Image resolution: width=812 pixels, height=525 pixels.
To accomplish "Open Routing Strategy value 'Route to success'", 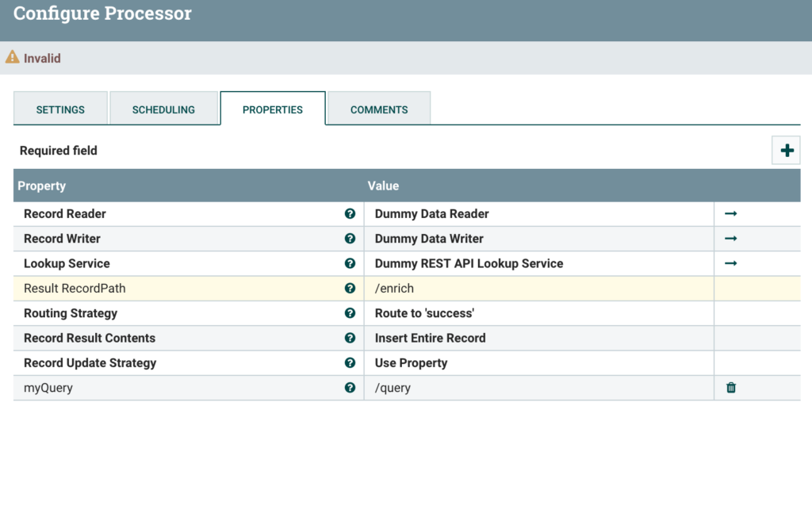I will 424,313.
